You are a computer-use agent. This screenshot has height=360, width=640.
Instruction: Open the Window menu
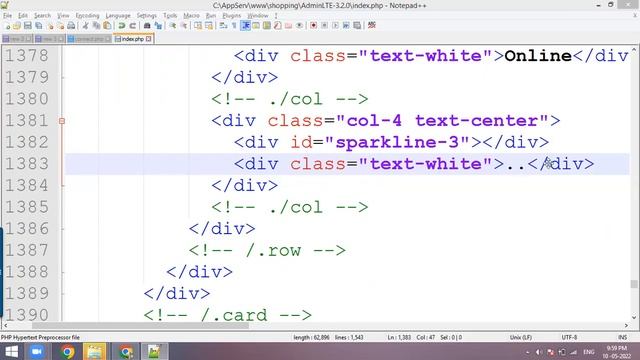click(x=258, y=16)
